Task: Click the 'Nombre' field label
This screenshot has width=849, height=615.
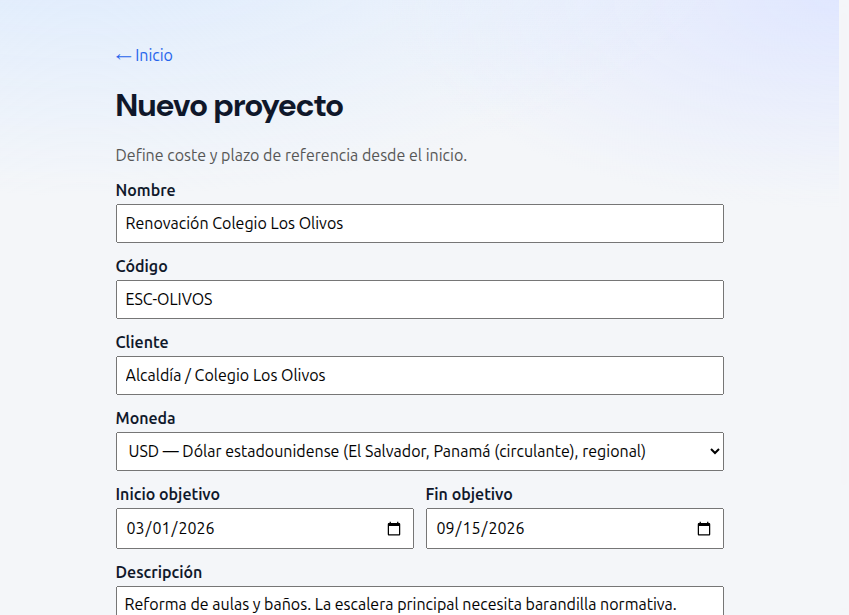Action: pyautogui.click(x=146, y=191)
